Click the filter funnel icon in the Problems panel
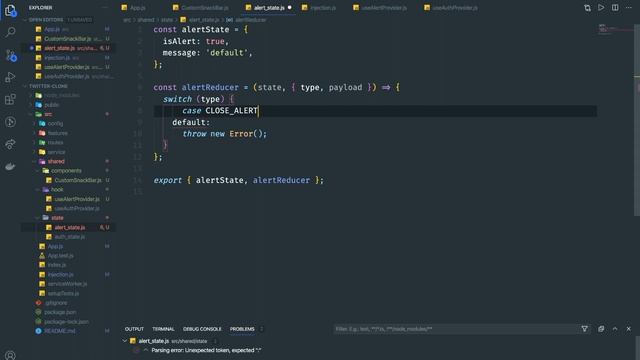This screenshot has width=640, height=360. (x=584, y=329)
